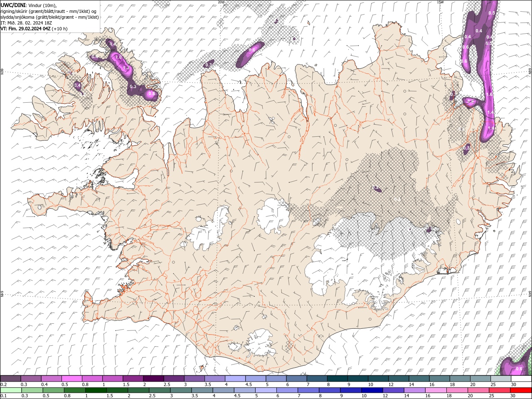
Task: Pick the white 30 swatch in the upper legend row
Action: pos(521,379)
